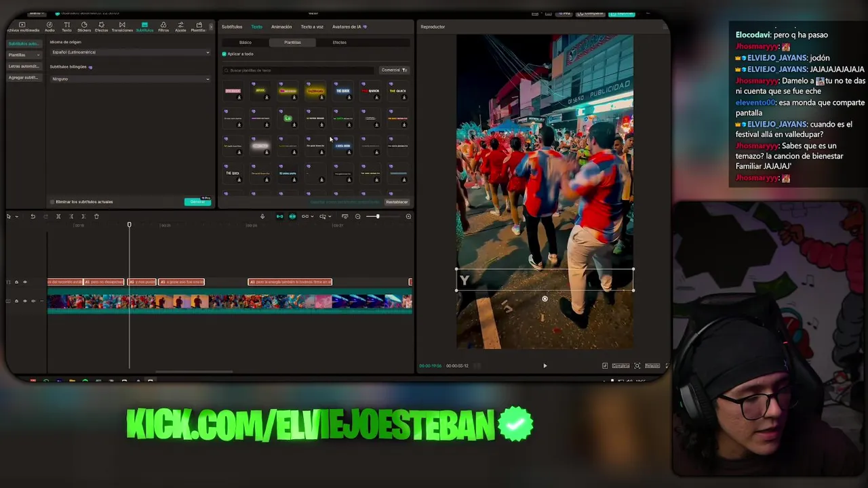
Task: Check Eliminar los subtítulos actuales
Action: [x=52, y=201]
